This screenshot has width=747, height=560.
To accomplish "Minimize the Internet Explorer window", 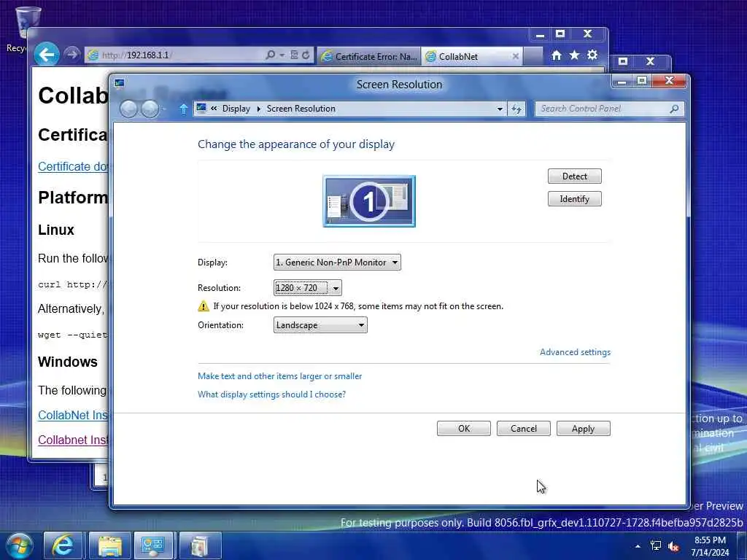I will [540, 34].
